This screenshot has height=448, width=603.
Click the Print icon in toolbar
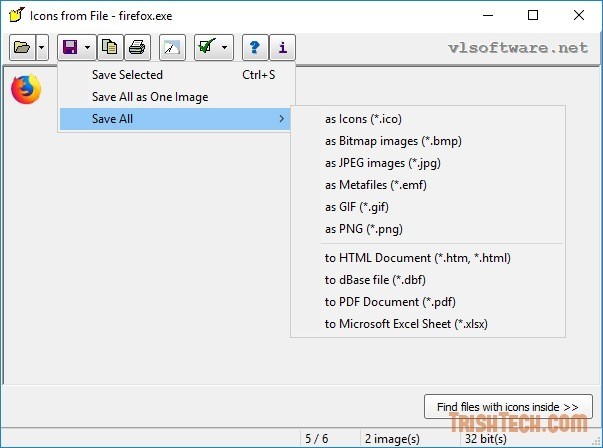tap(137, 48)
